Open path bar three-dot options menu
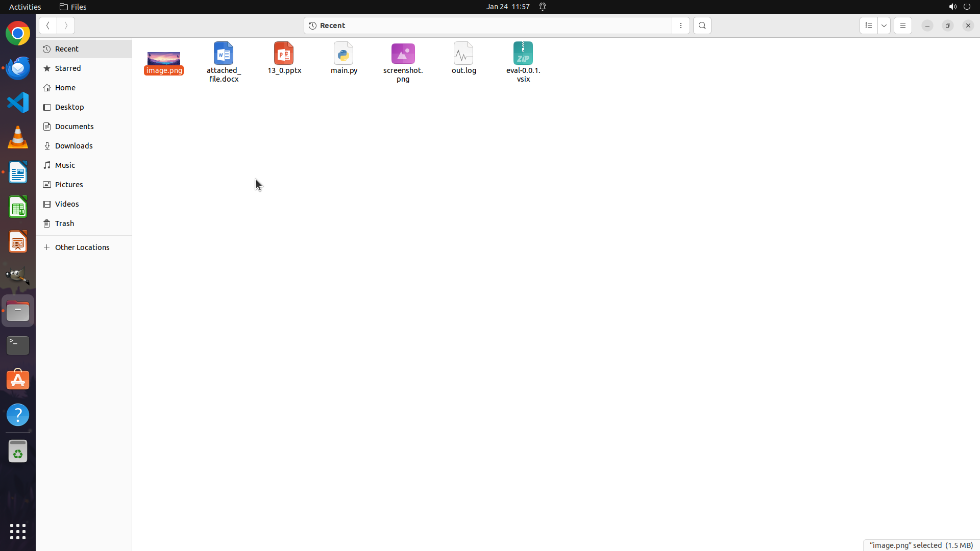 [680, 26]
